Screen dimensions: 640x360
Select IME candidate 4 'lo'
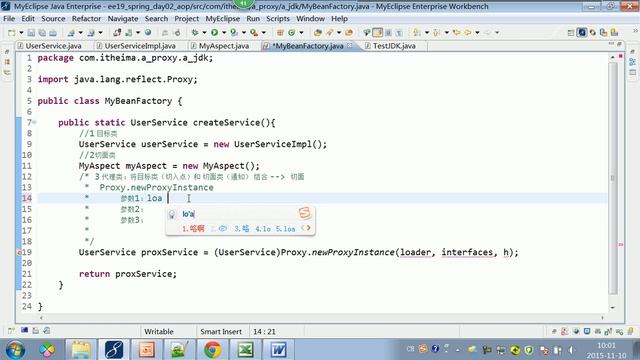click(263, 229)
